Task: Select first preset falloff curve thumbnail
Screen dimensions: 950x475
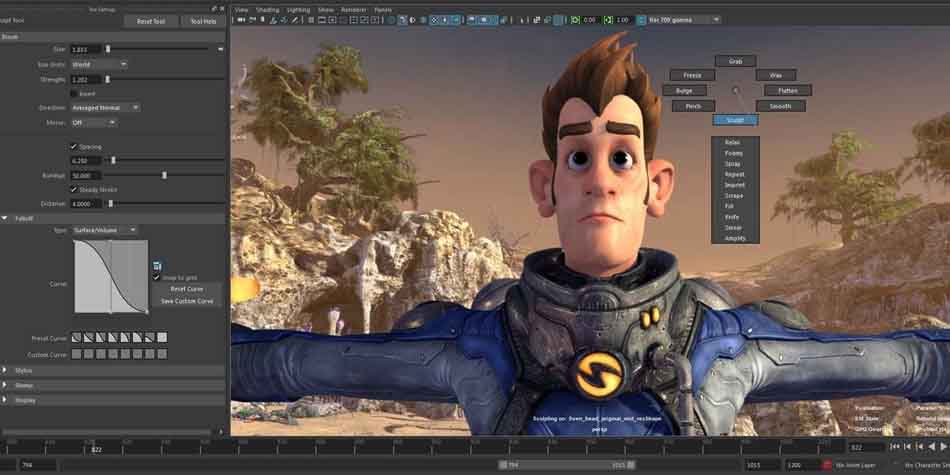Action: pyautogui.click(x=76, y=337)
